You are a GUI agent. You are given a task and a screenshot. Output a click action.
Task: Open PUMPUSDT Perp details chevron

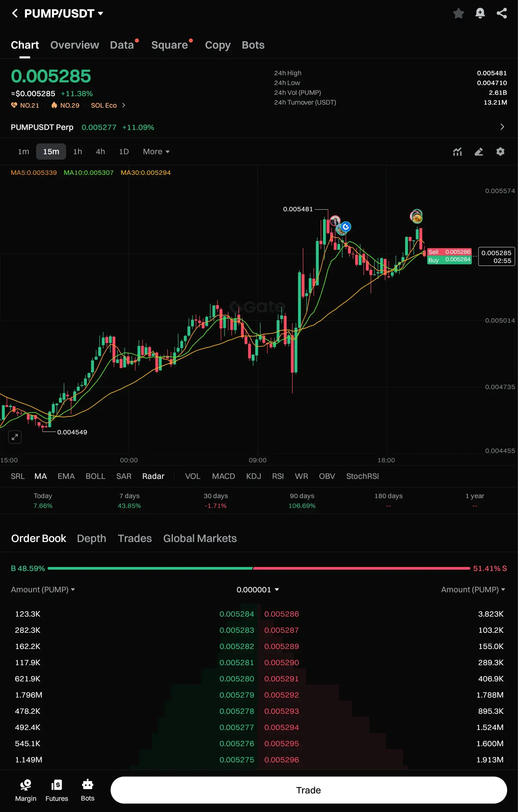coord(502,127)
